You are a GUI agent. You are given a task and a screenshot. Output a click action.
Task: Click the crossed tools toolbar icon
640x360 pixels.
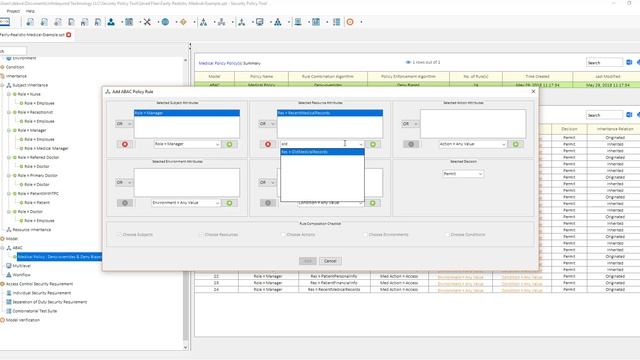(147, 22)
